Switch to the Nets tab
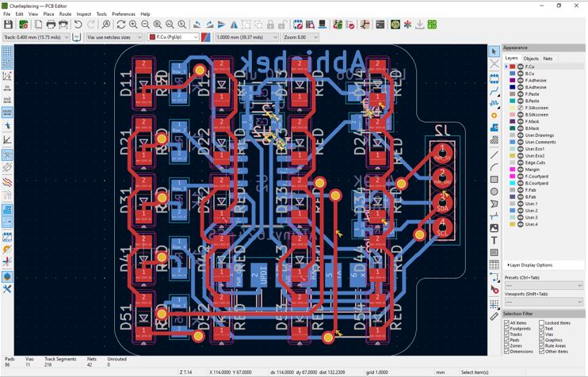The image size is (588, 377). [x=548, y=59]
